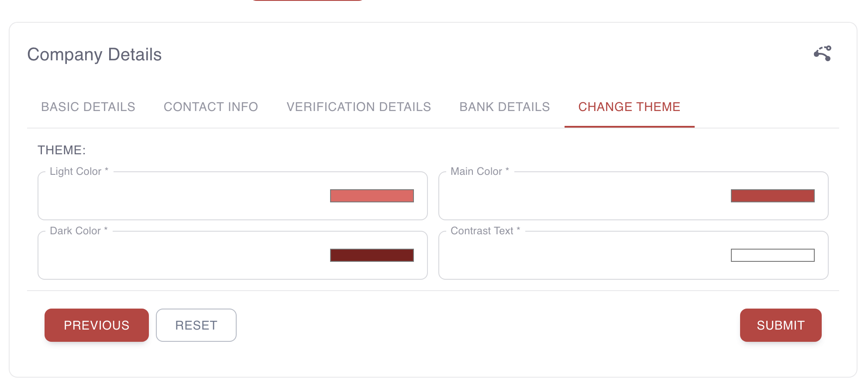Screen dimensions: 868x389
Task: Click the Dark Color swatch
Action: pos(372,255)
